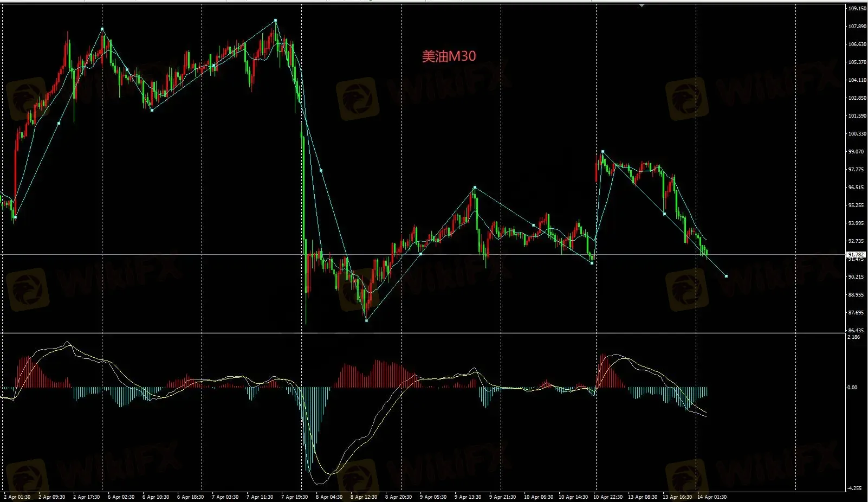Select the current price tag 91.782
Screen dimensions: 868x502
point(856,254)
